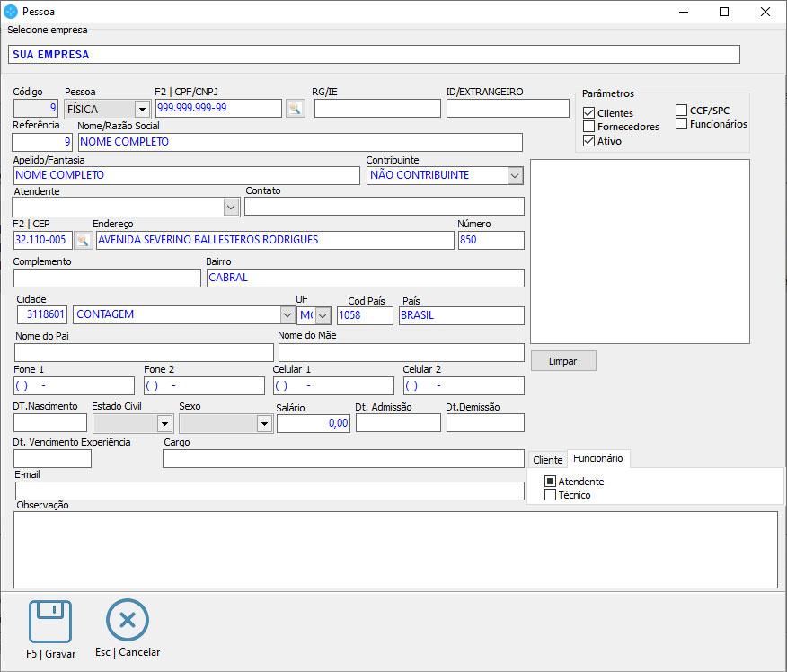
Task: Enable the Fornecedores checkbox
Action: pyautogui.click(x=589, y=127)
